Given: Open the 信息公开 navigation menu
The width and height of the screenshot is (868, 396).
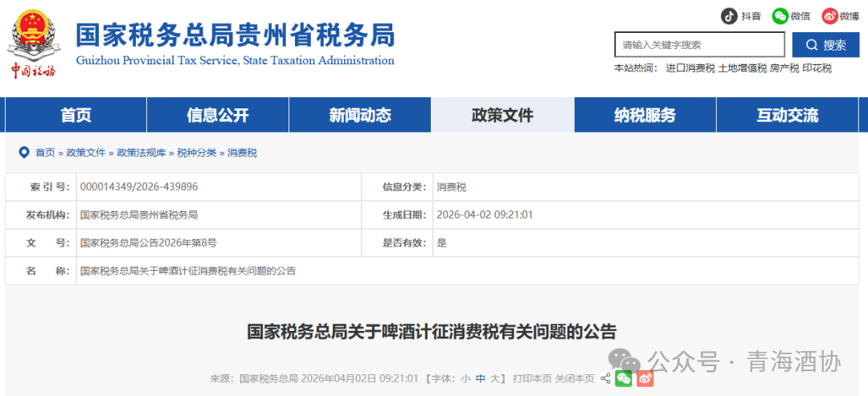Looking at the screenshot, I should 218,115.
